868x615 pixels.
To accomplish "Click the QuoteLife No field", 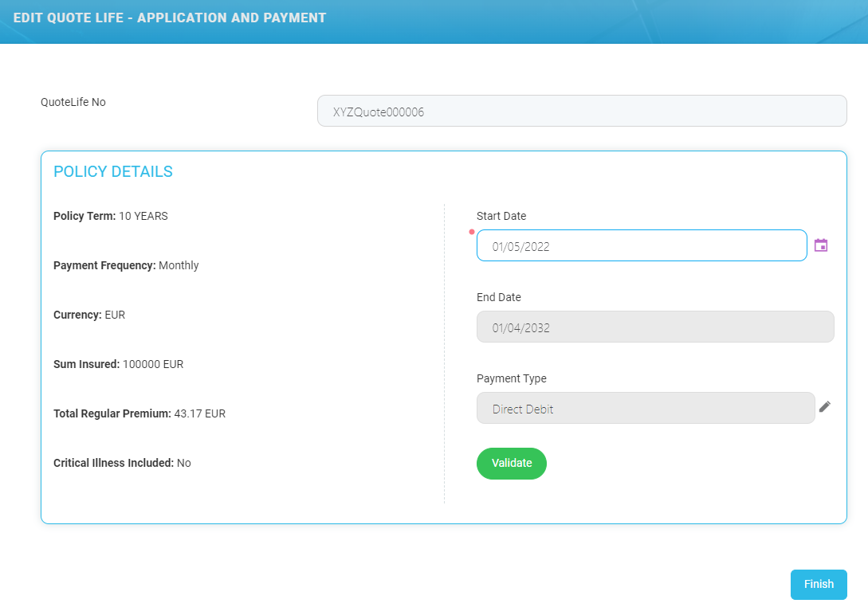I will coord(582,112).
